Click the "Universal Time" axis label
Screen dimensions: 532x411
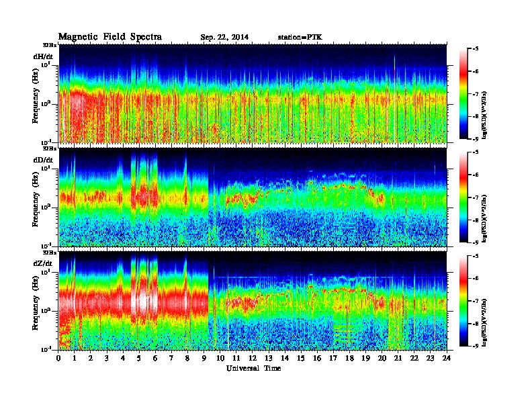pos(253,368)
